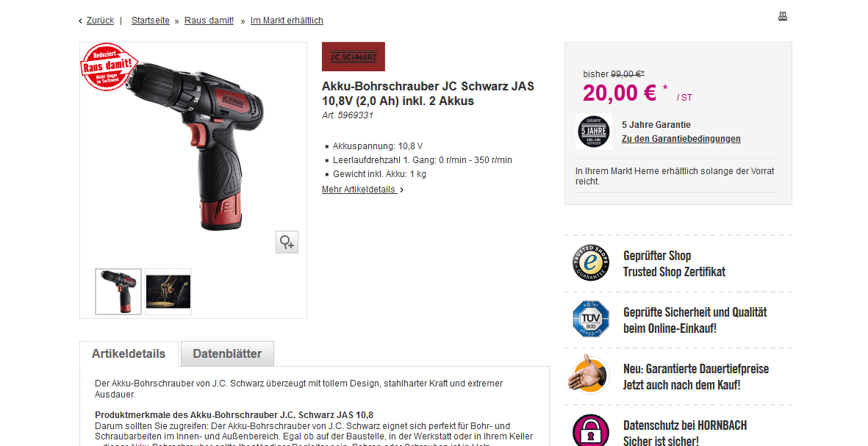The height and width of the screenshot is (446, 868).
Task: Click the J.C. Schwarz brand logo
Action: pos(354,57)
